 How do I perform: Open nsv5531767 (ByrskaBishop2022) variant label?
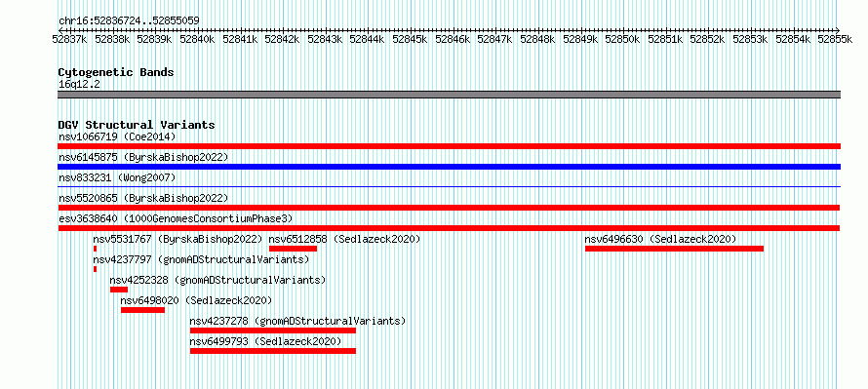pyautogui.click(x=178, y=239)
